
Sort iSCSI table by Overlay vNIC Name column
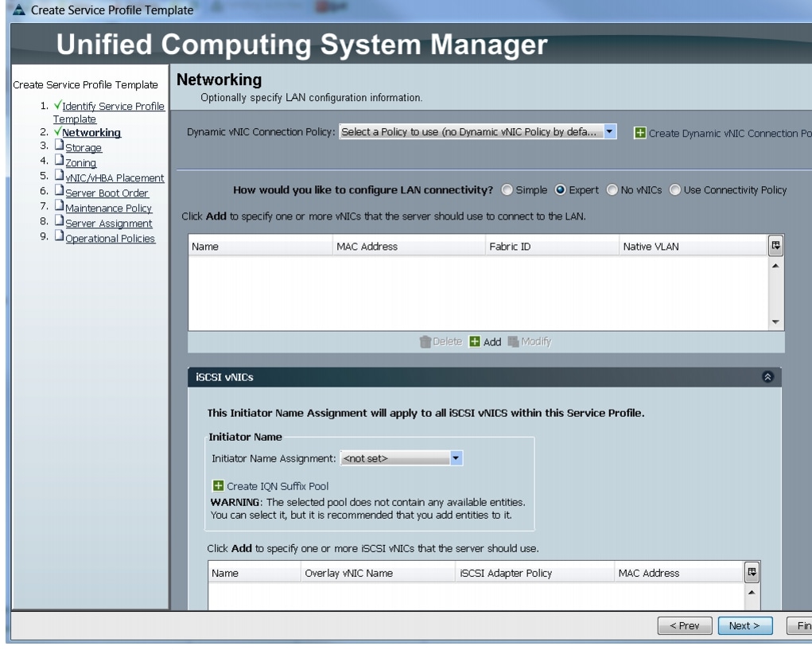378,573
